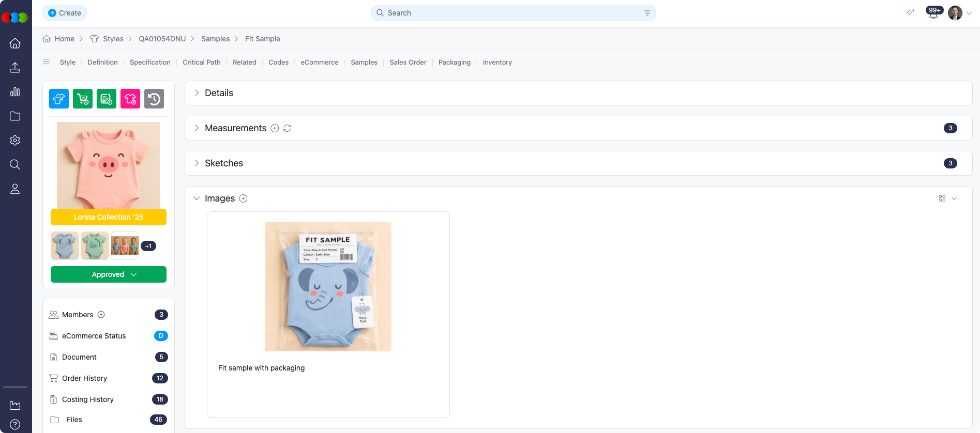Expand the Details section

(x=197, y=93)
